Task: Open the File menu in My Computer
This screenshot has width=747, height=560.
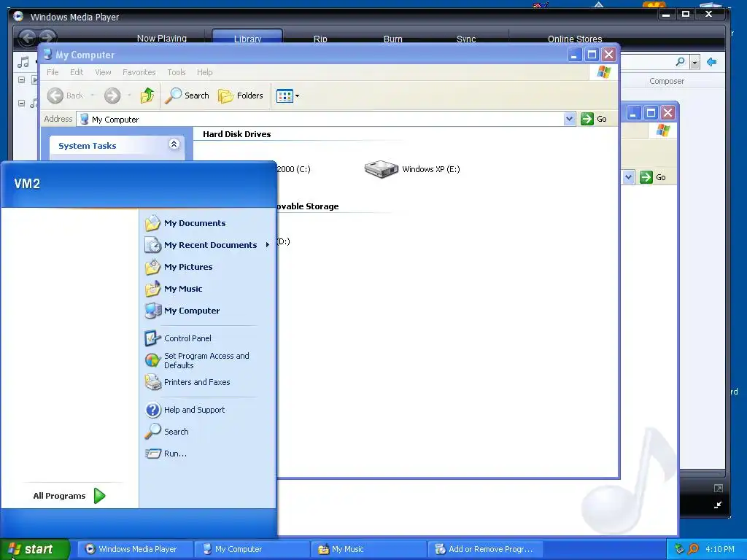Action: 53,72
